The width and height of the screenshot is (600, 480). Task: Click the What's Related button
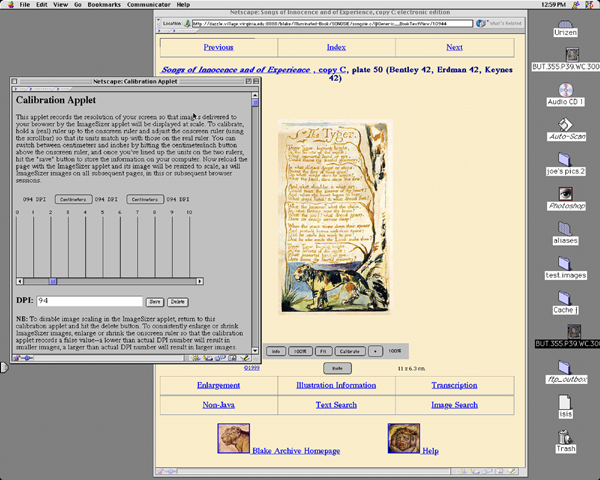(x=499, y=23)
